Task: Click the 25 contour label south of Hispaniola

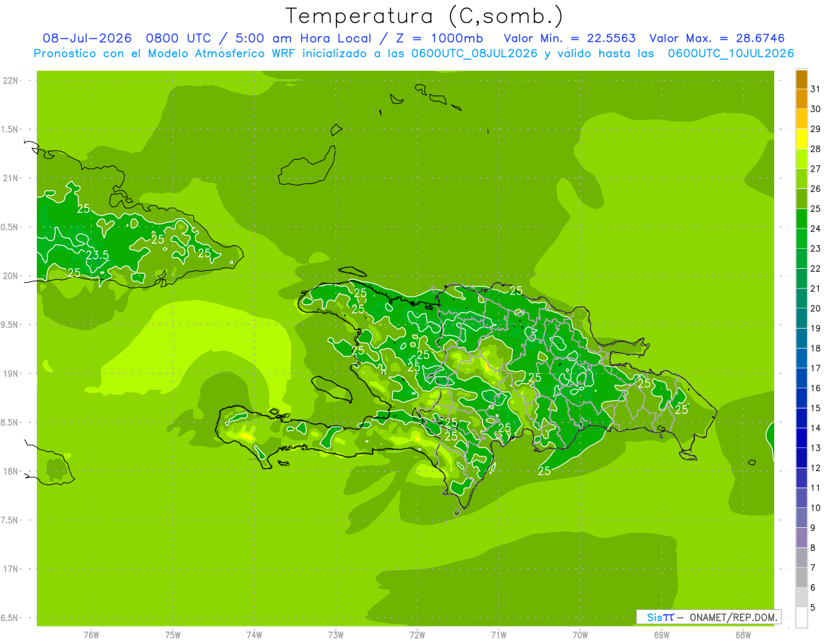Action: tap(544, 471)
